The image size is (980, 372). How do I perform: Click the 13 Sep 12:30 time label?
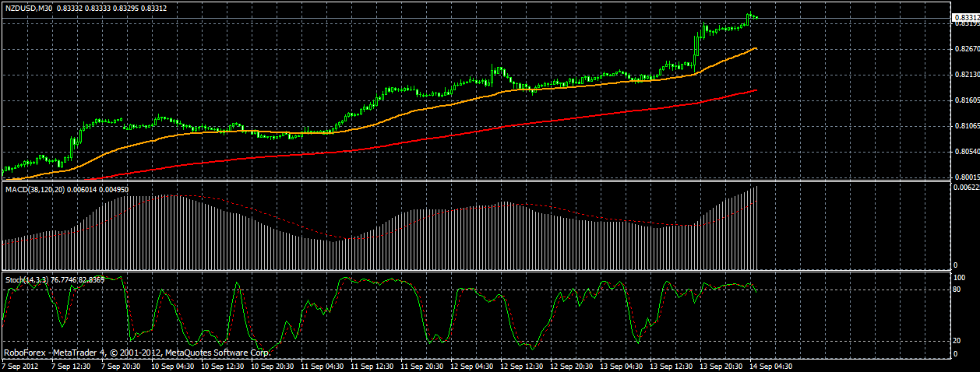coord(672,366)
